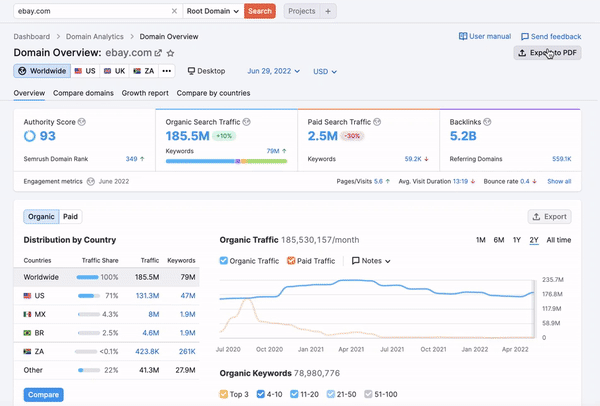Click Show all engagement metrics
Screen dimensions: 600x406
tap(559, 181)
